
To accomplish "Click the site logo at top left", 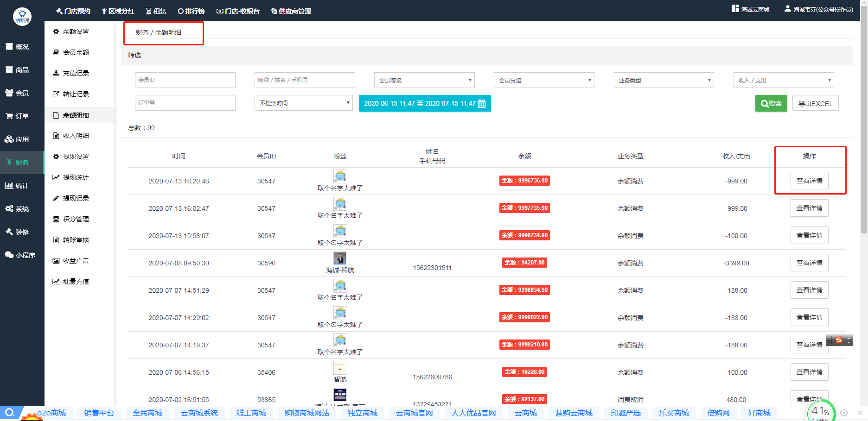I will (22, 17).
